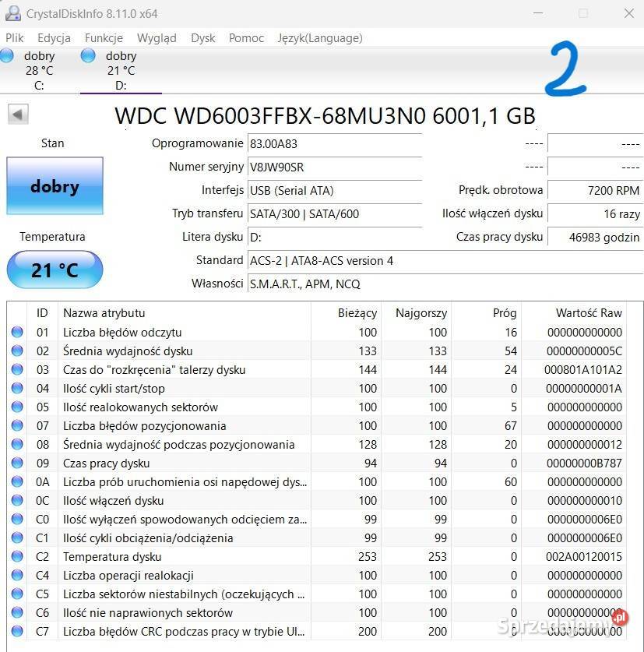
Task: Click the 'Najgorszy' column header
Action: click(416, 312)
